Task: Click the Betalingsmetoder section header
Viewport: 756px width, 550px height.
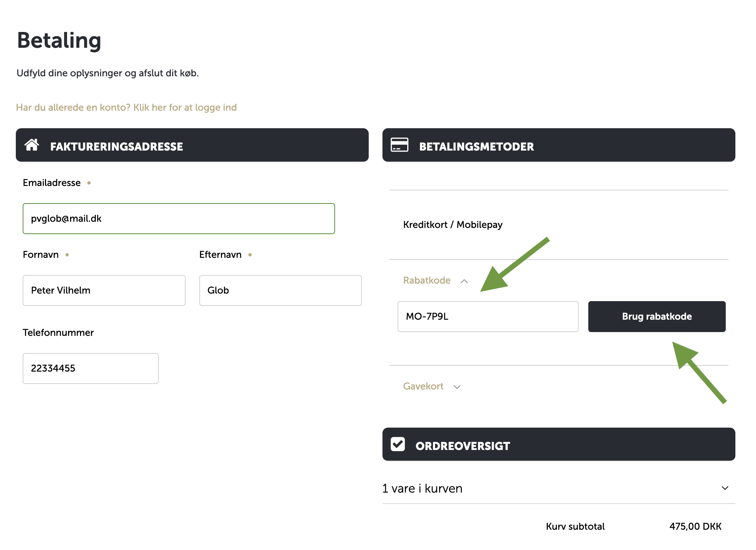Action: point(476,146)
